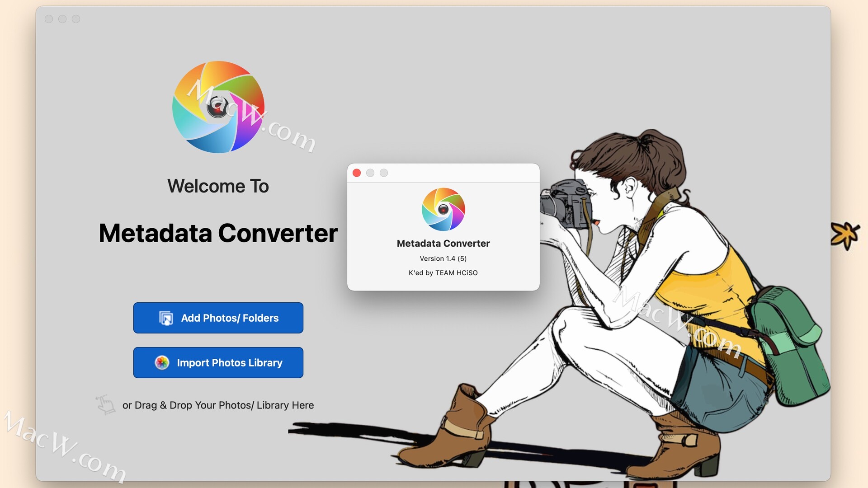Select the Metadata Converter title in the About window
This screenshot has height=488, width=868.
coord(443,243)
